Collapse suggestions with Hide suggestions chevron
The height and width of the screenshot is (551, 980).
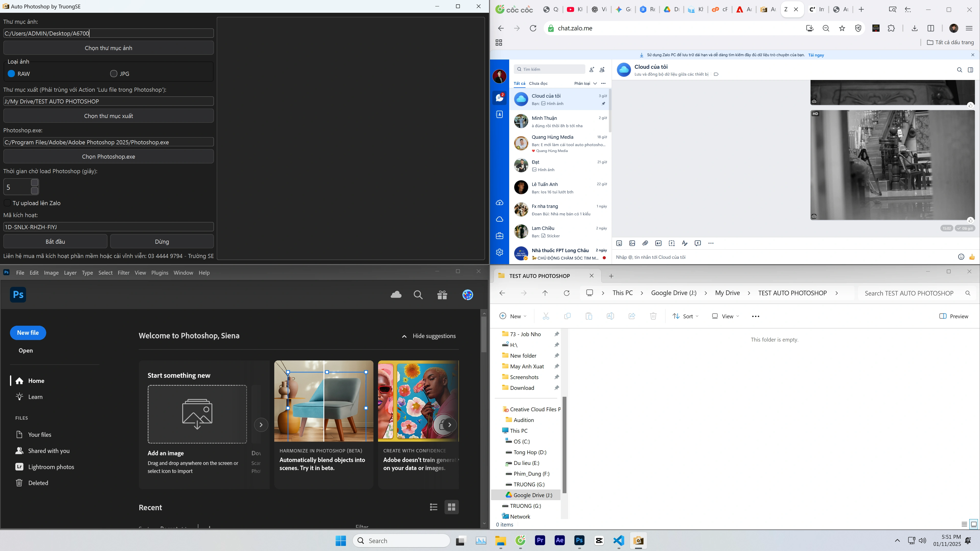pos(404,336)
